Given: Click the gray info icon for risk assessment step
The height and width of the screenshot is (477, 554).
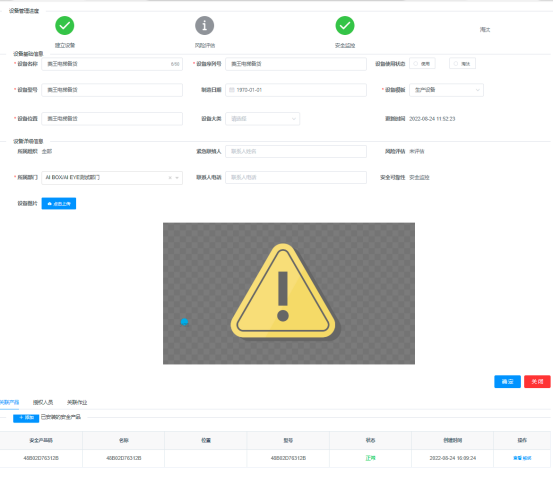Looking at the screenshot, I should point(205,25).
